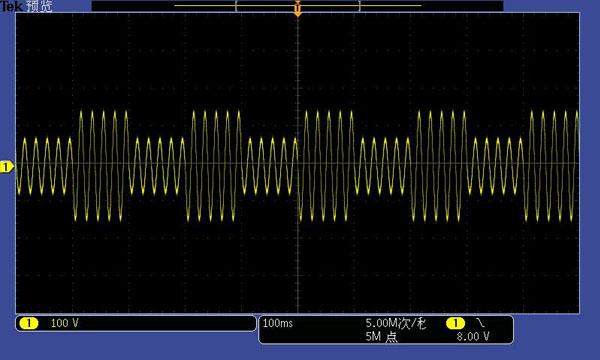The height and width of the screenshot is (360, 600).
Task: Click the channel 1 ground reference marker
Action: pyautogui.click(x=7, y=167)
